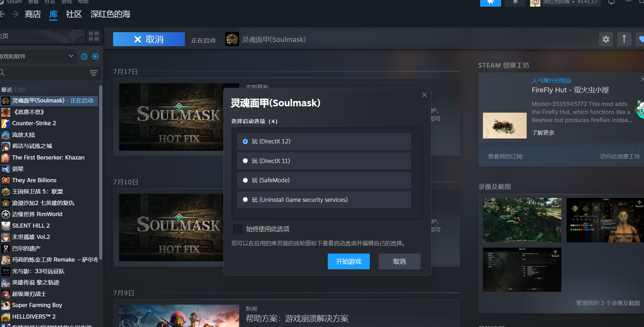Upload the settings menu screenshot via its icon
This screenshot has height=327, width=644.
coord(555,253)
